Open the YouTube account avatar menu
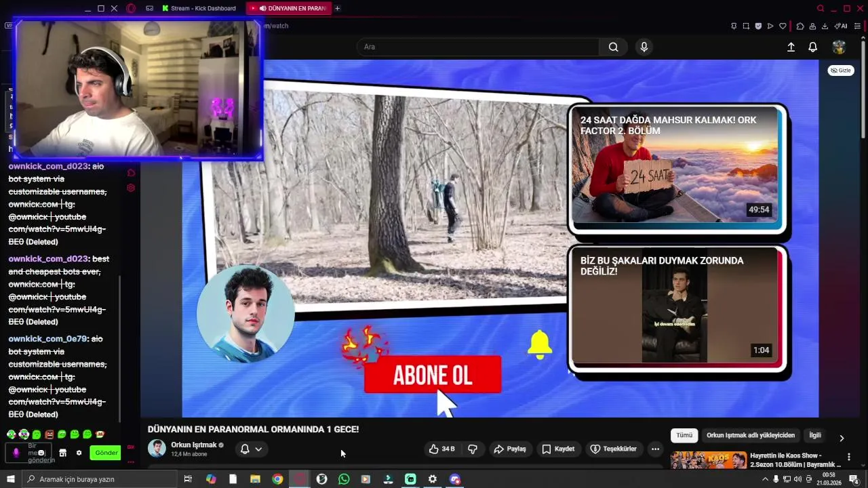Viewport: 868px width, 488px height. 839,47
